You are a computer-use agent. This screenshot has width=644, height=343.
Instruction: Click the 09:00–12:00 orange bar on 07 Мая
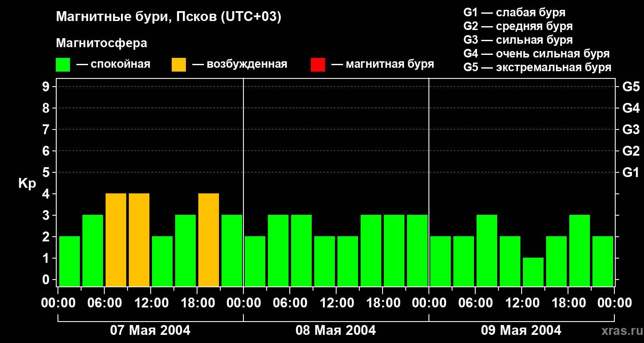coord(139,240)
